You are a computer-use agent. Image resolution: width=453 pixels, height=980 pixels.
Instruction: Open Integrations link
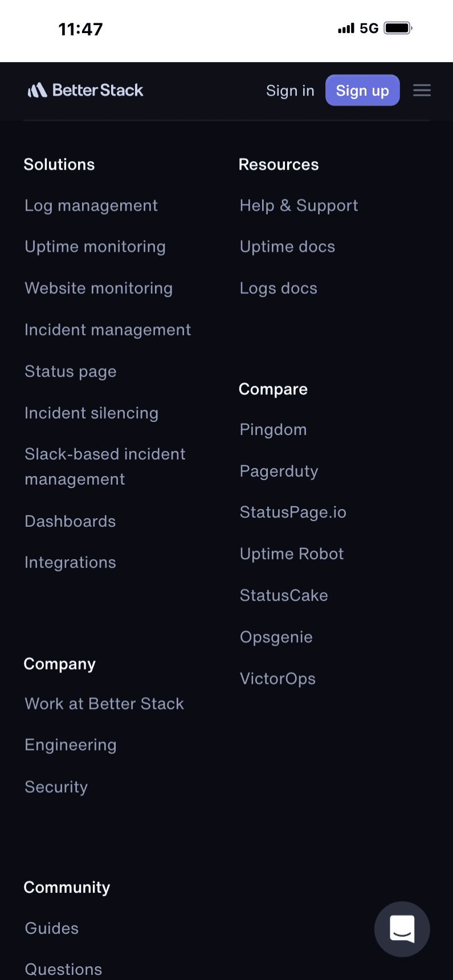coord(70,563)
